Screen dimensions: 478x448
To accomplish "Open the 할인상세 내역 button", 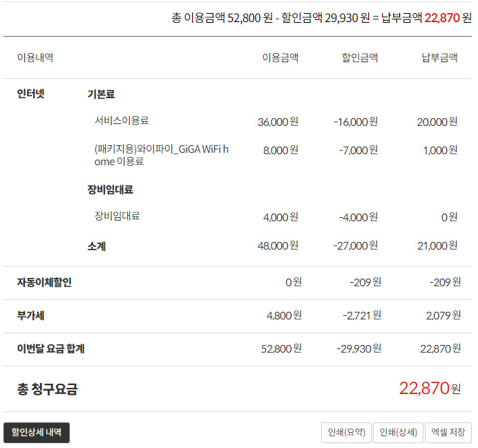I will pos(37,433).
